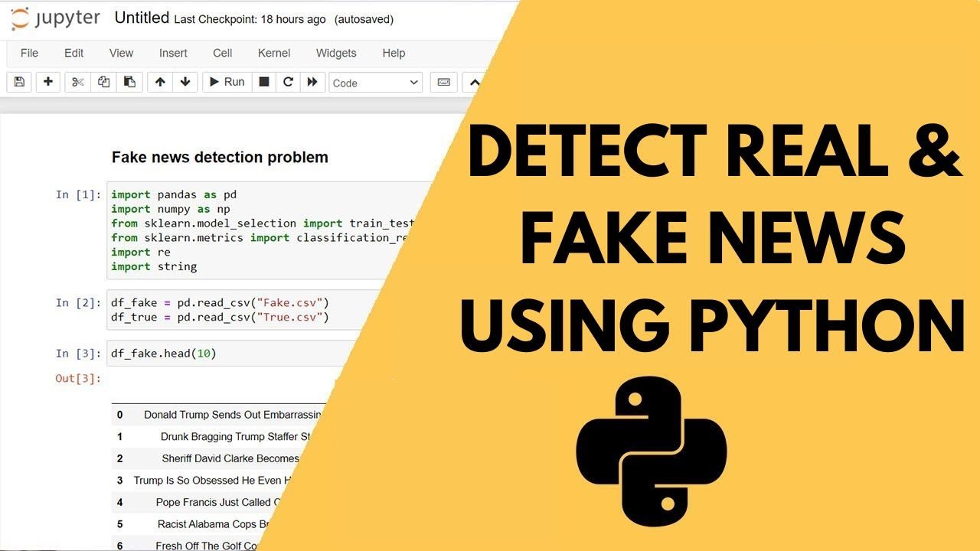Image resolution: width=980 pixels, height=551 pixels.
Task: Open the File menu
Action: (x=29, y=53)
